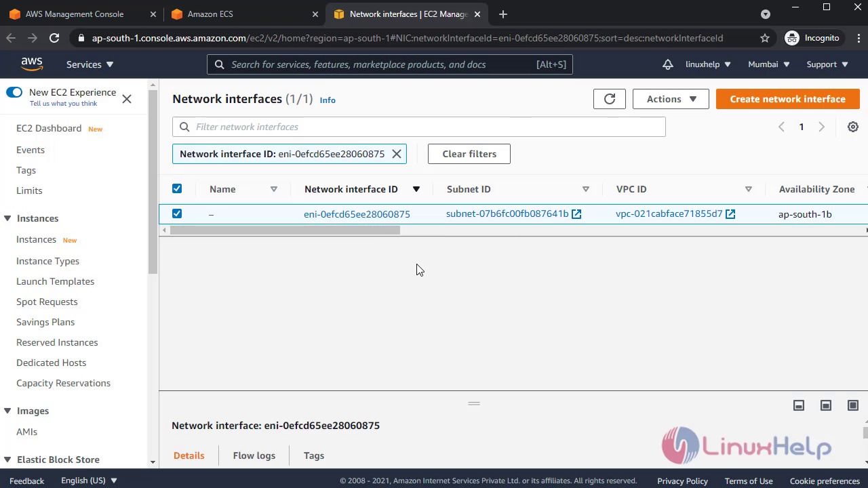Click the AWS logo home icon
This screenshot has width=868, height=488.
click(x=32, y=64)
